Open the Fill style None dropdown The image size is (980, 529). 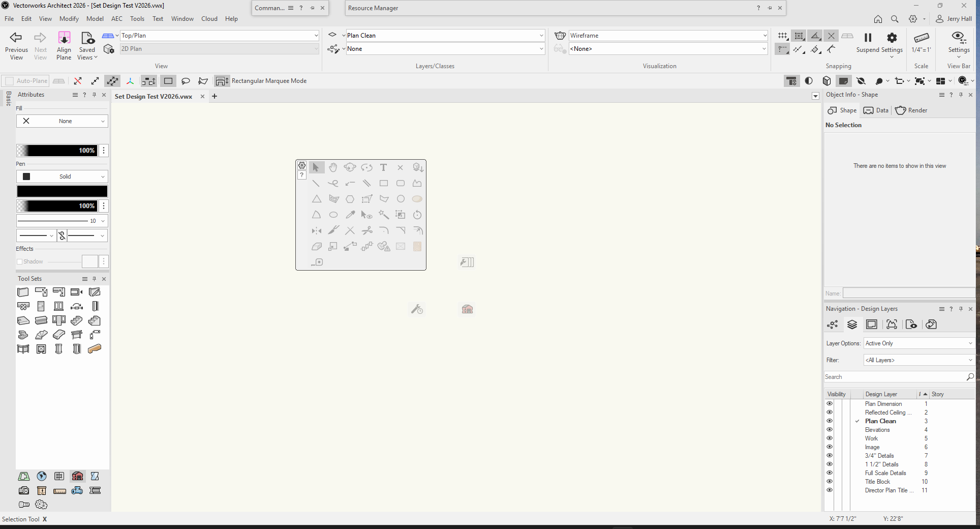(x=62, y=121)
